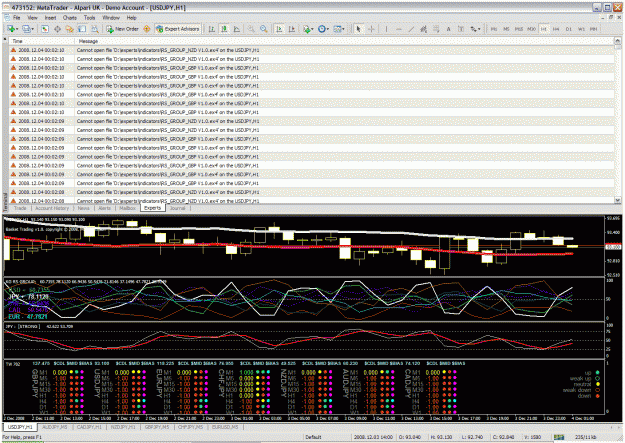Viewport: 625px width, 443px height.
Task: Switch to the Trade terminal tab
Action: tap(20, 208)
